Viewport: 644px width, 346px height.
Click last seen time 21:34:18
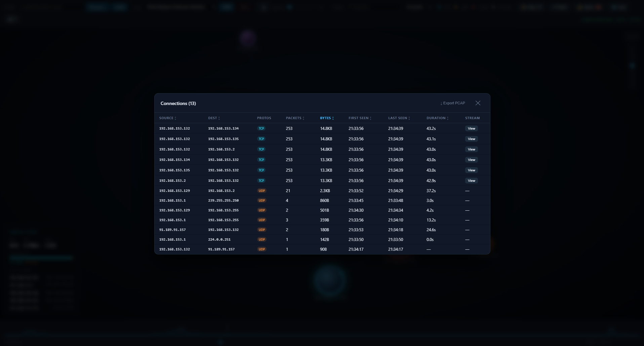396,230
